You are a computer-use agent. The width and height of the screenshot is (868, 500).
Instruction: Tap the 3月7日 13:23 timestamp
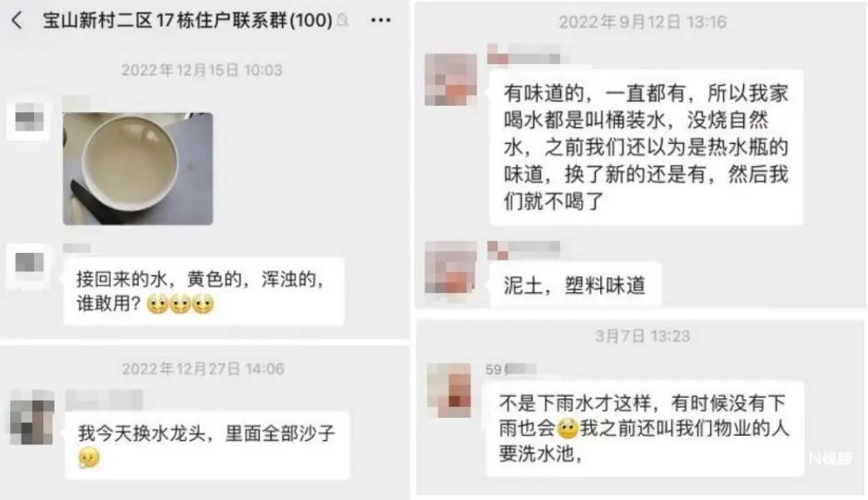click(642, 336)
